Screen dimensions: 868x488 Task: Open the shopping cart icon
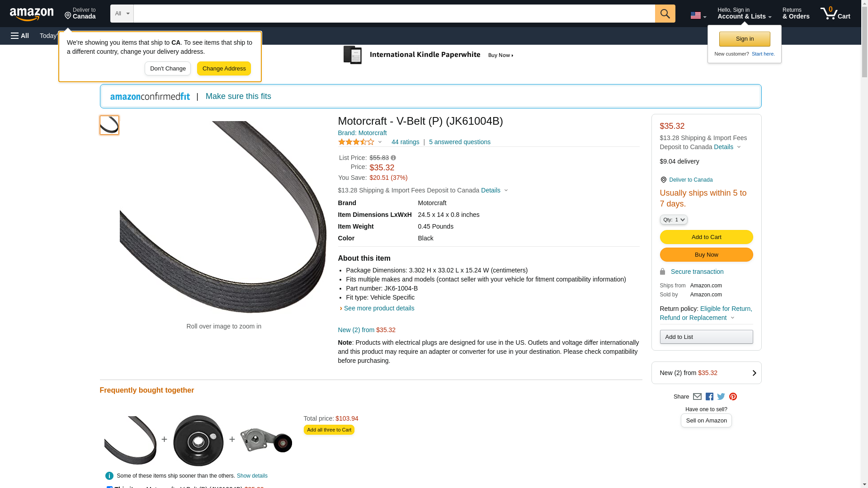pyautogui.click(x=835, y=14)
